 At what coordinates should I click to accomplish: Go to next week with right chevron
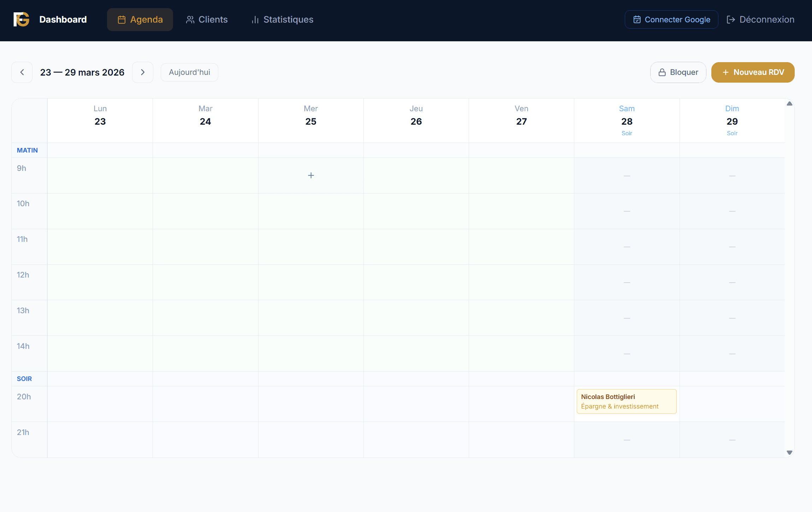tap(143, 72)
